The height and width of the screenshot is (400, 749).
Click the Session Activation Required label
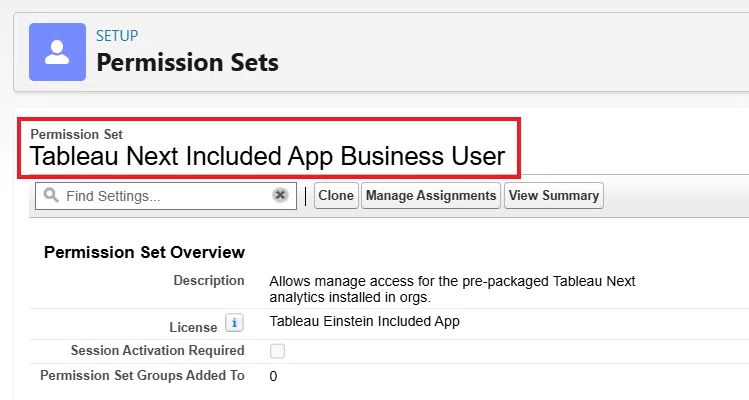(158, 350)
